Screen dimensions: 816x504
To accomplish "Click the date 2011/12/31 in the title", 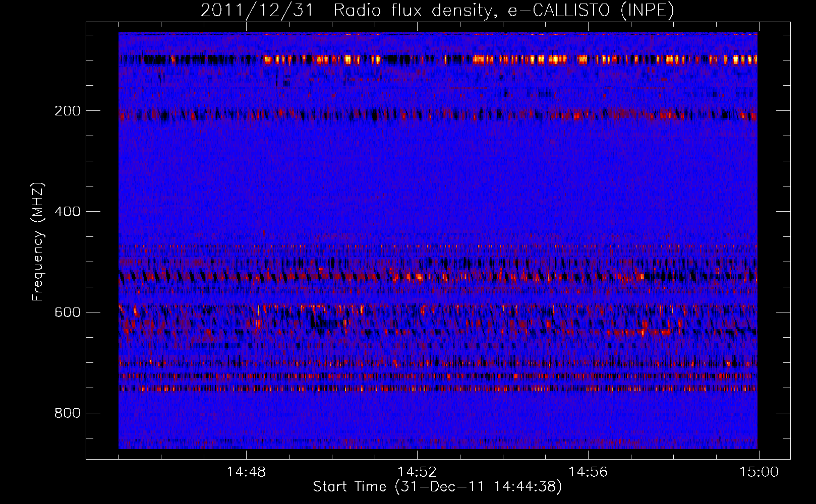I will coord(257,11).
